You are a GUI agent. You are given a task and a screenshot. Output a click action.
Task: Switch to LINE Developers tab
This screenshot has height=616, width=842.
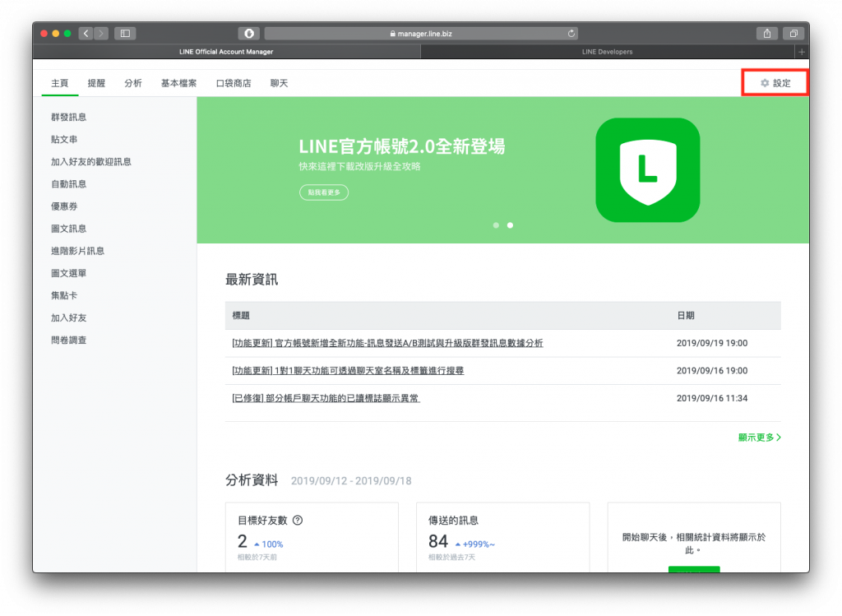tap(608, 52)
